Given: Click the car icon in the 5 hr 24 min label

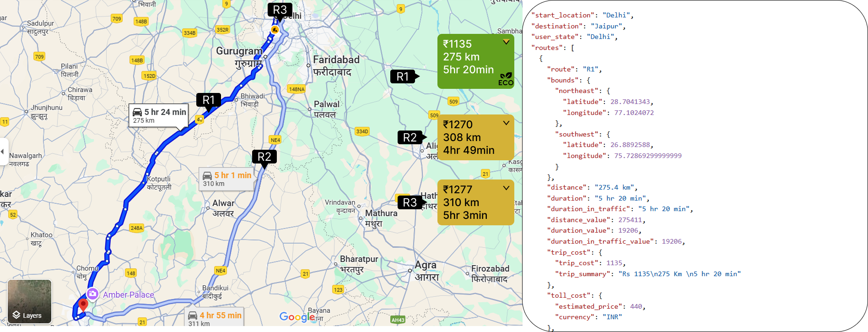Looking at the screenshot, I should 137,112.
